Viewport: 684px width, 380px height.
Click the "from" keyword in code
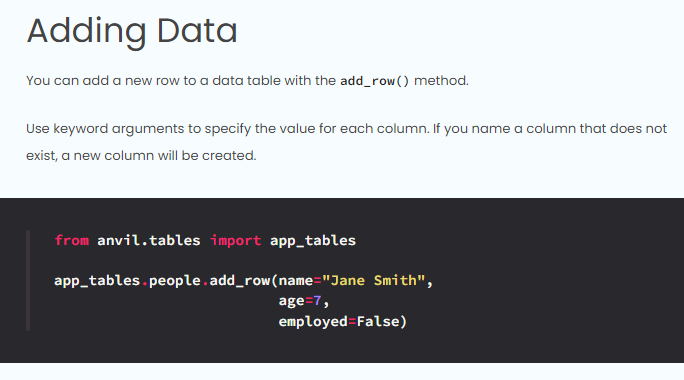pyautogui.click(x=72, y=240)
